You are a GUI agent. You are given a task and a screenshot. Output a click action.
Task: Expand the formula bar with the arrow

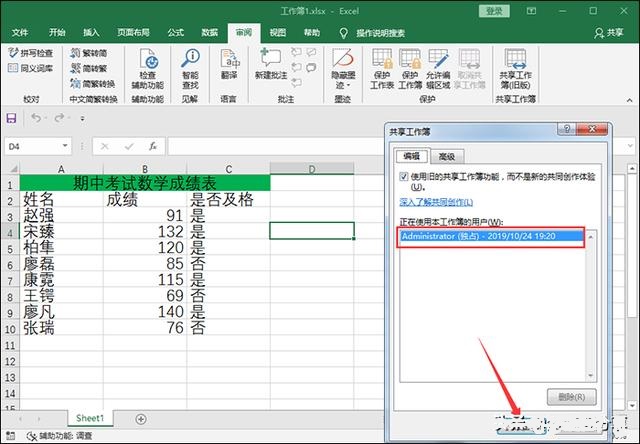click(x=631, y=146)
